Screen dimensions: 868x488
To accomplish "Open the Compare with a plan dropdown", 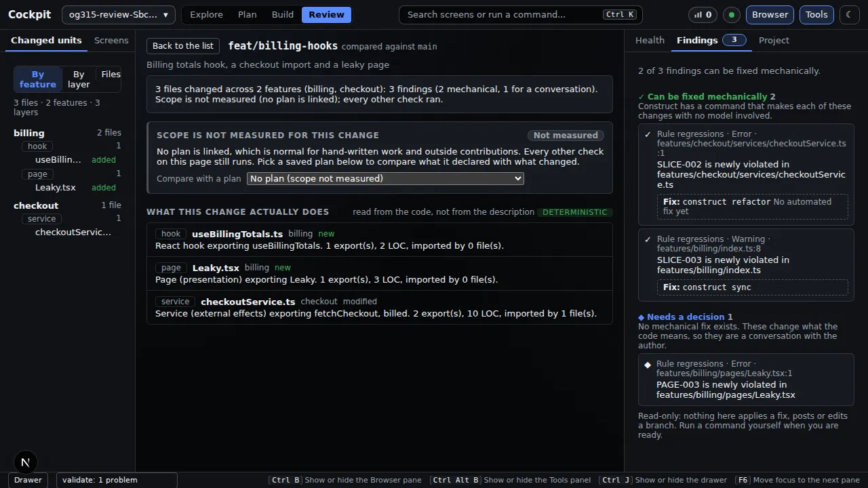I will point(386,178).
